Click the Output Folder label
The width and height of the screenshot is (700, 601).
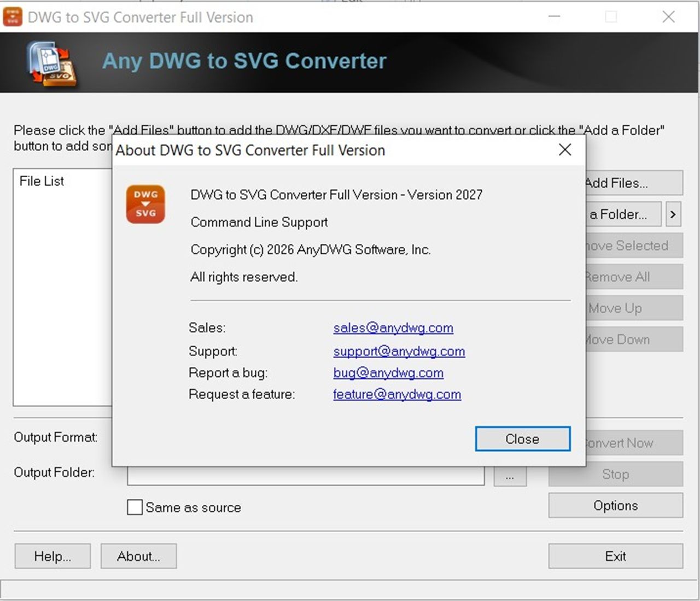[x=54, y=472]
